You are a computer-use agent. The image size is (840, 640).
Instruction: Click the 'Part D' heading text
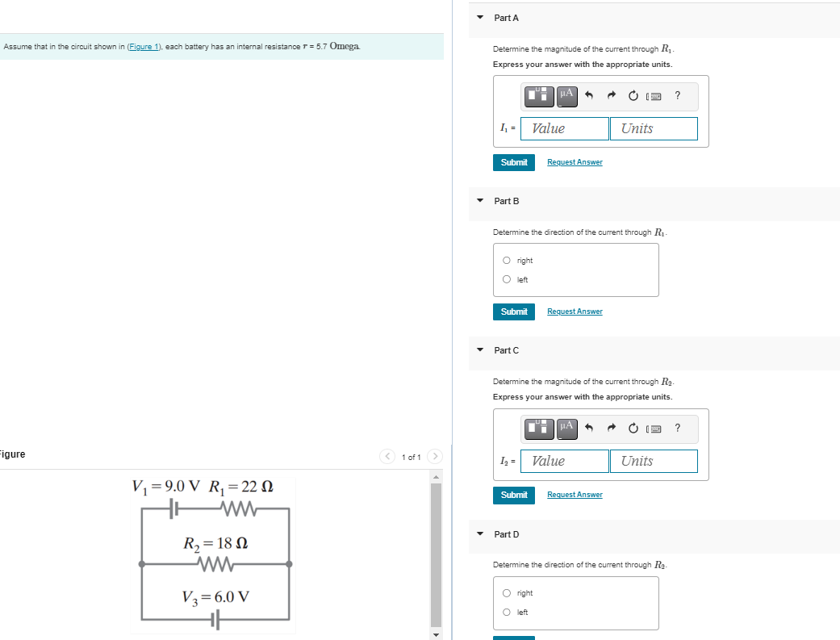tap(506, 534)
